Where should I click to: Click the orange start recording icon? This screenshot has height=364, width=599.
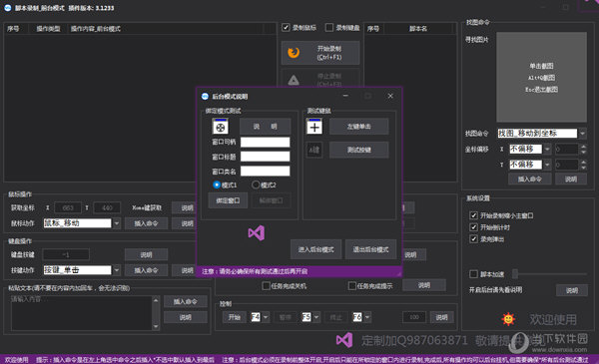294,52
